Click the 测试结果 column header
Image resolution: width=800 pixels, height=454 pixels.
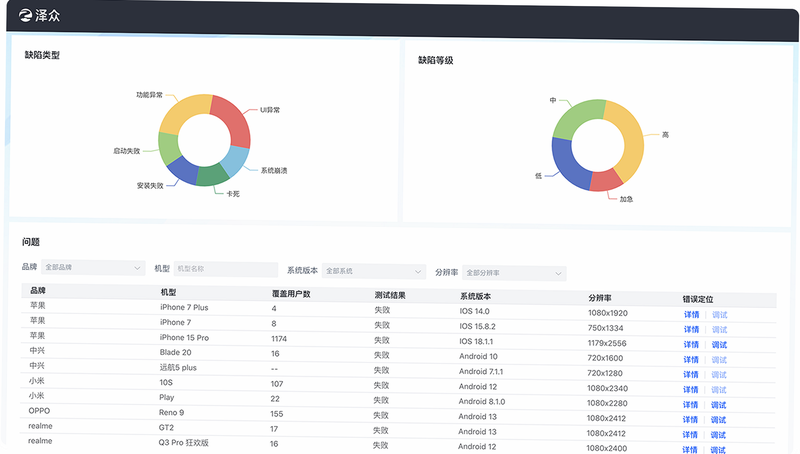390,295
